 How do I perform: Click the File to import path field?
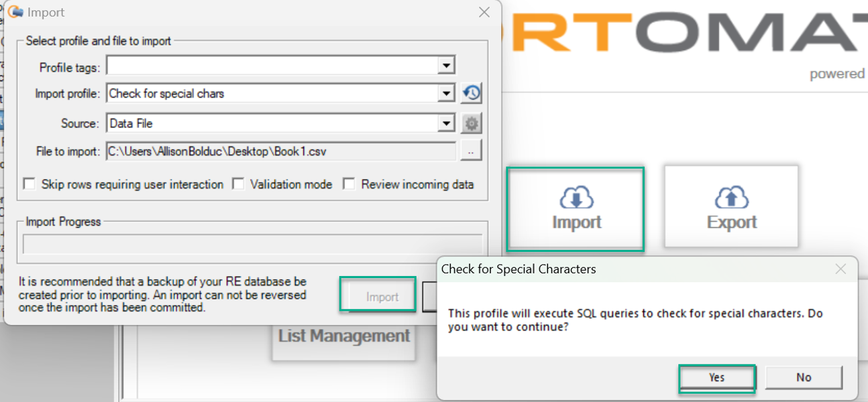point(281,151)
